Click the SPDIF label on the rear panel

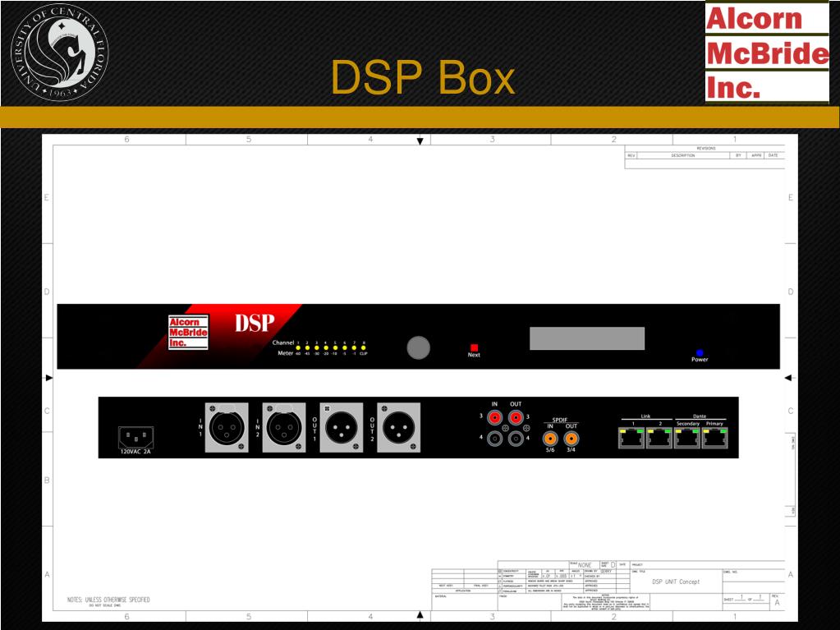coord(560,420)
